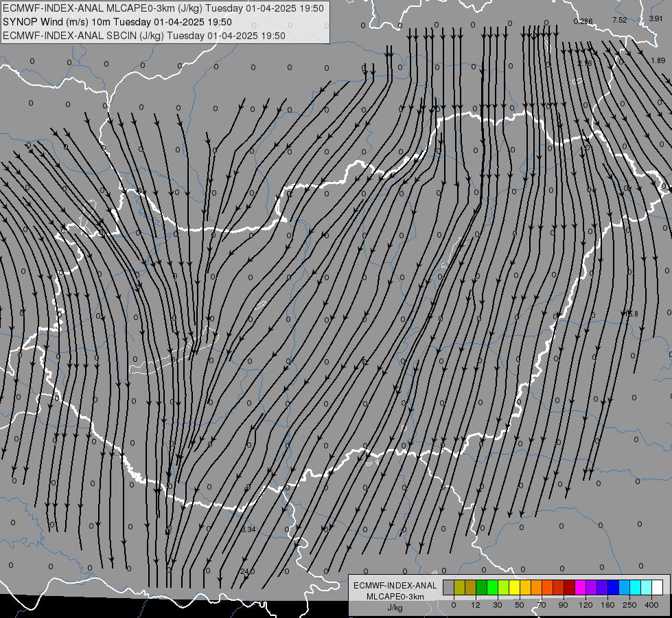Image resolution: width=672 pixels, height=618 pixels.
Task: Select the bright green legend swatch
Action: click(492, 587)
